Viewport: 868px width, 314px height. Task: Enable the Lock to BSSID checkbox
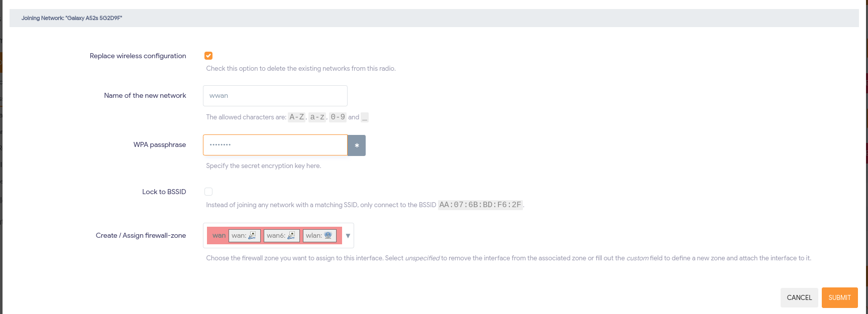click(x=208, y=192)
